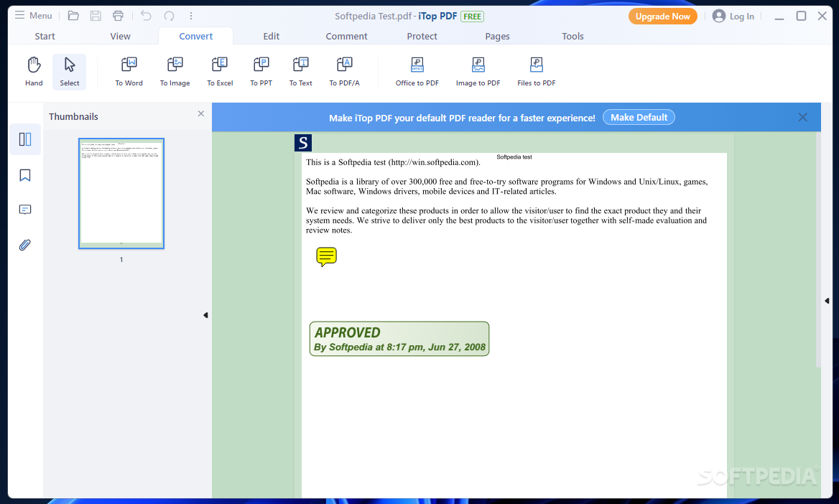Close the Thumbnails panel
The image size is (839, 504).
pyautogui.click(x=200, y=113)
